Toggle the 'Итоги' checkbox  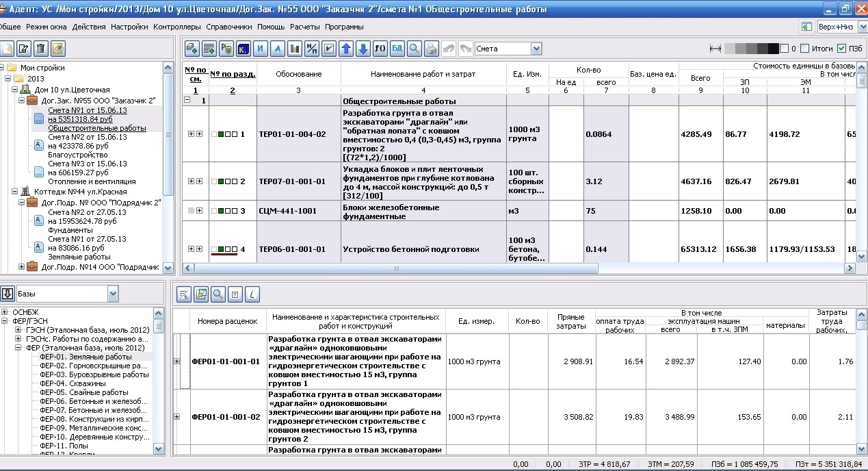coord(804,49)
